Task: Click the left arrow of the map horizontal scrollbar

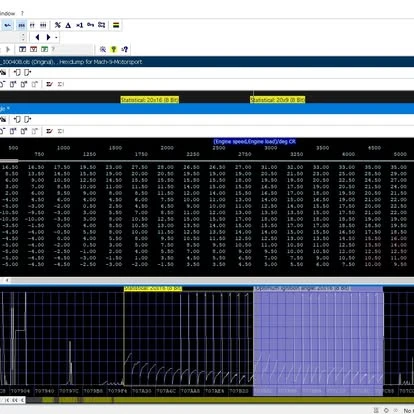Action: pos(7,280)
